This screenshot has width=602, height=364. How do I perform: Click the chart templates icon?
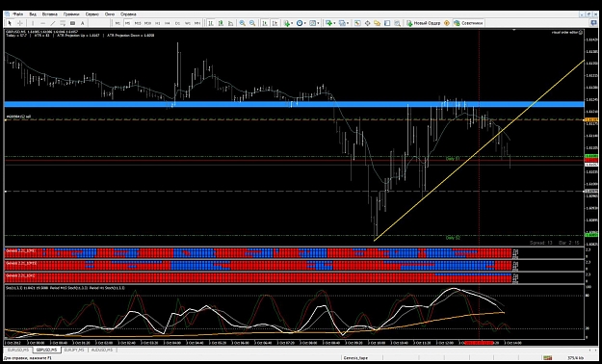point(312,23)
